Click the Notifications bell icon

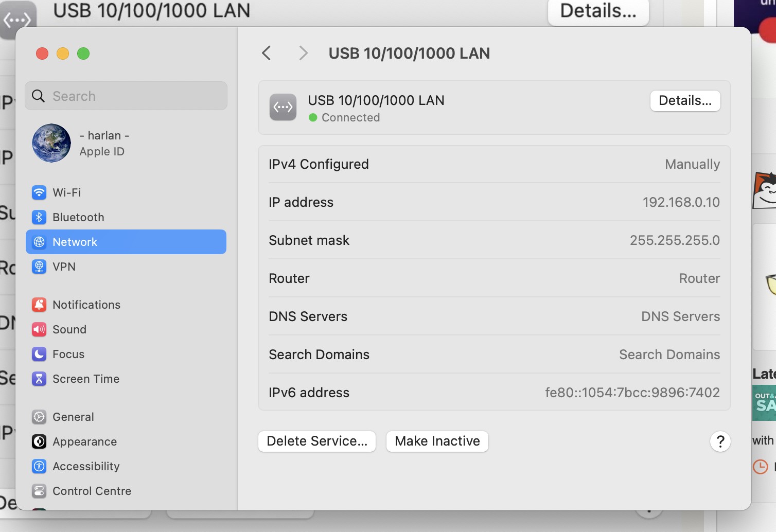click(x=39, y=305)
